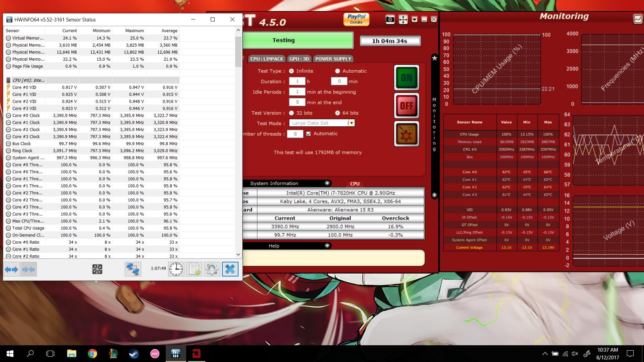The image size is (644, 362).
Task: Switch to POWER SUPPLY tab
Action: click(333, 59)
